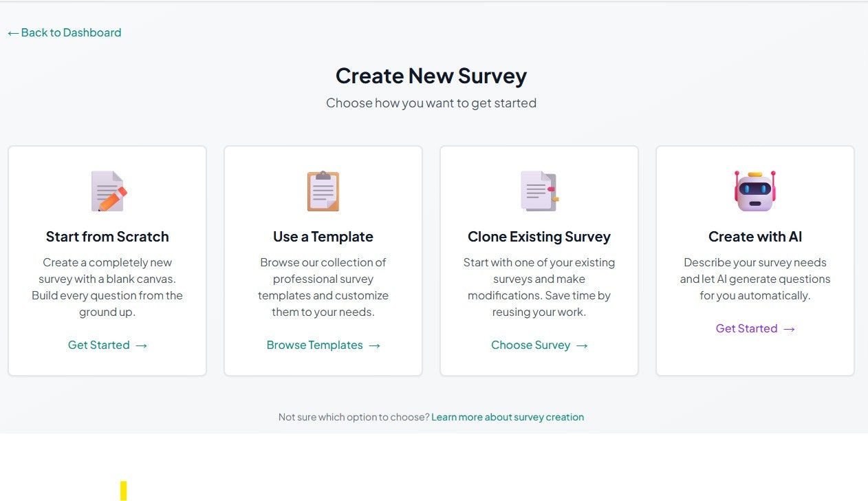
Task: Select the Use a Template card
Action: tap(323, 259)
